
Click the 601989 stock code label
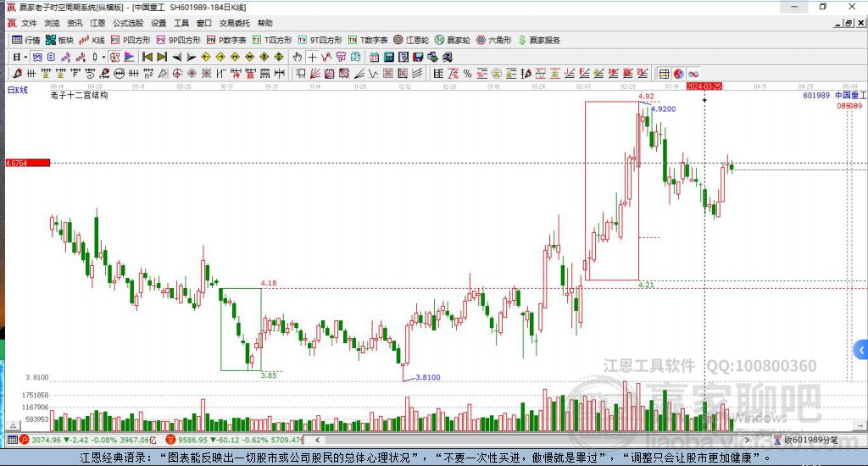pyautogui.click(x=816, y=96)
